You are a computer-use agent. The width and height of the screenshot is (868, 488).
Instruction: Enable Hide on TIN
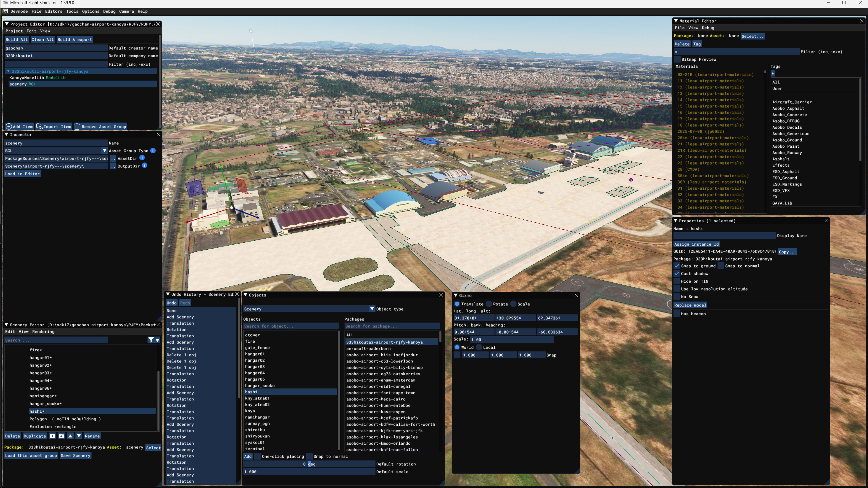(677, 281)
